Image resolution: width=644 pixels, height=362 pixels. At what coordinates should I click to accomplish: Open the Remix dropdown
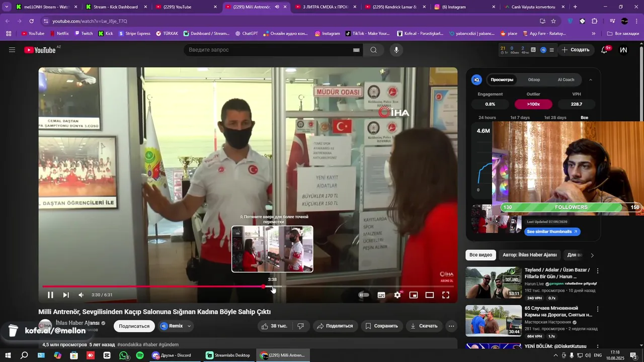176,326
